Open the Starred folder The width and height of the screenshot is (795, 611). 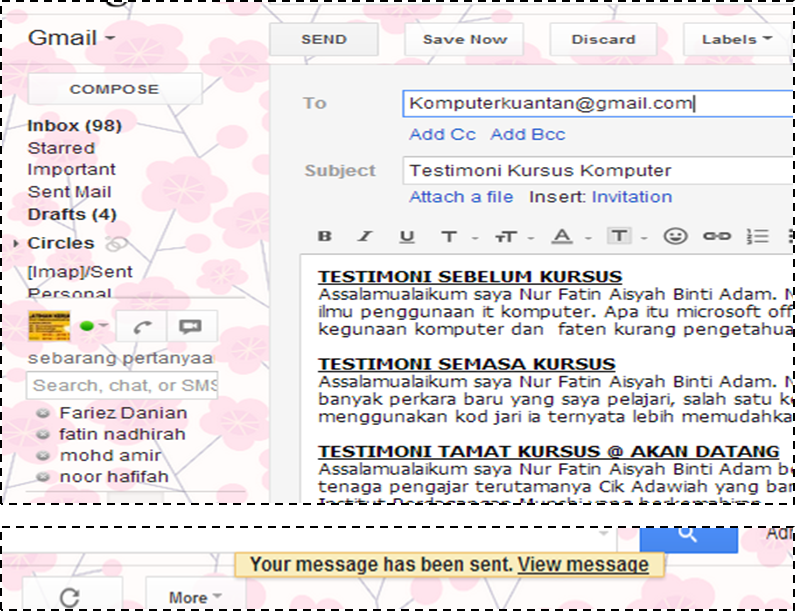click(61, 148)
